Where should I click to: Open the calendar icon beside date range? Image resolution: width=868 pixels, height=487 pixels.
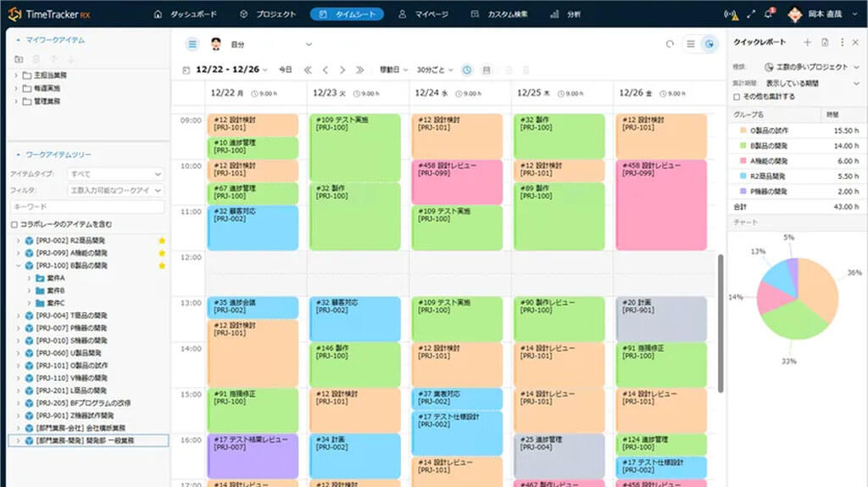click(x=186, y=70)
